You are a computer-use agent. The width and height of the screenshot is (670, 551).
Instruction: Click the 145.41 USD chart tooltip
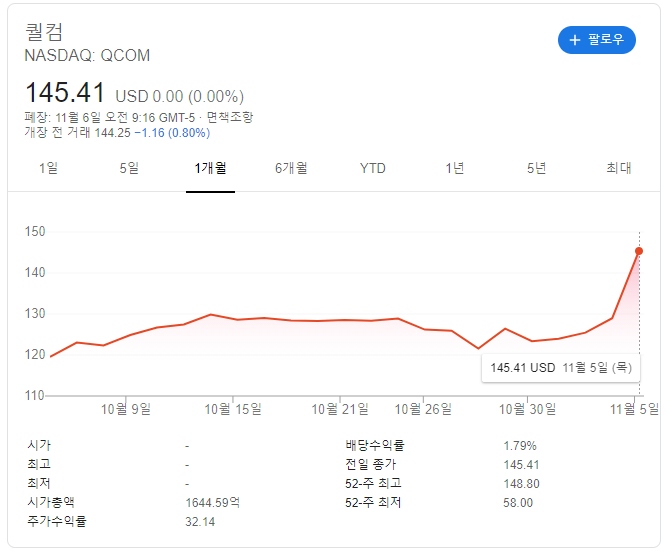pyautogui.click(x=561, y=368)
